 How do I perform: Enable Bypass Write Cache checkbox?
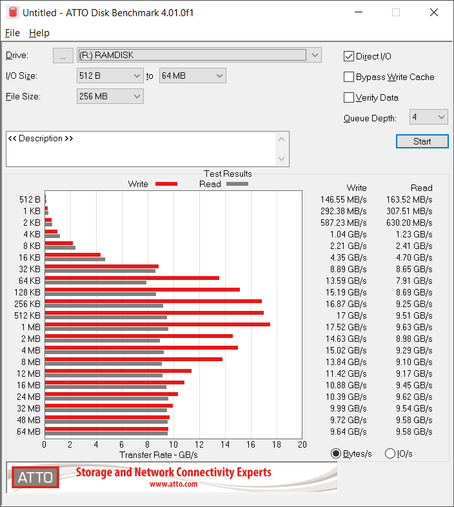tap(349, 77)
